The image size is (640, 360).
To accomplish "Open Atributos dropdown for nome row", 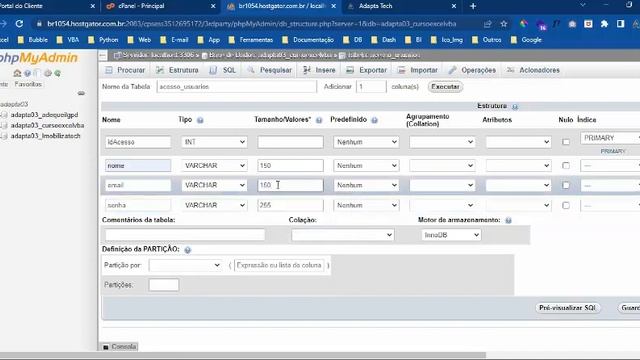I will pyautogui.click(x=518, y=166).
